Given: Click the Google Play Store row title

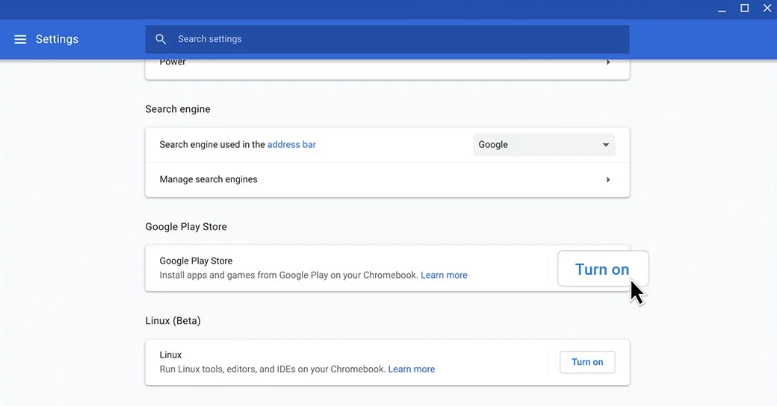Looking at the screenshot, I should click(x=196, y=261).
